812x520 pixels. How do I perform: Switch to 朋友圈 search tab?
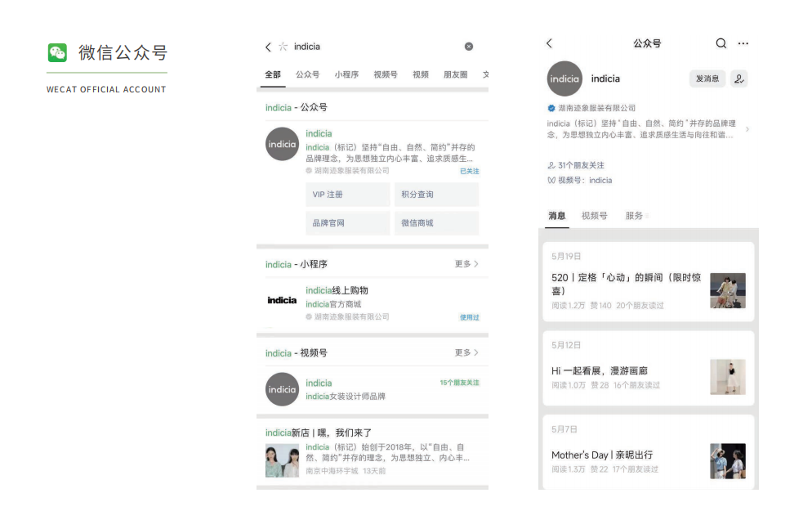tap(456, 74)
